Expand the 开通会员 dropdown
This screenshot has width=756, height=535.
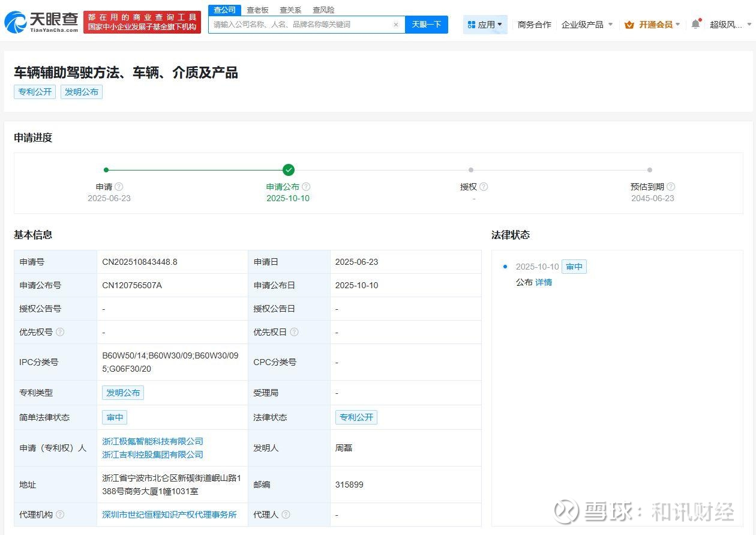pyautogui.click(x=653, y=25)
